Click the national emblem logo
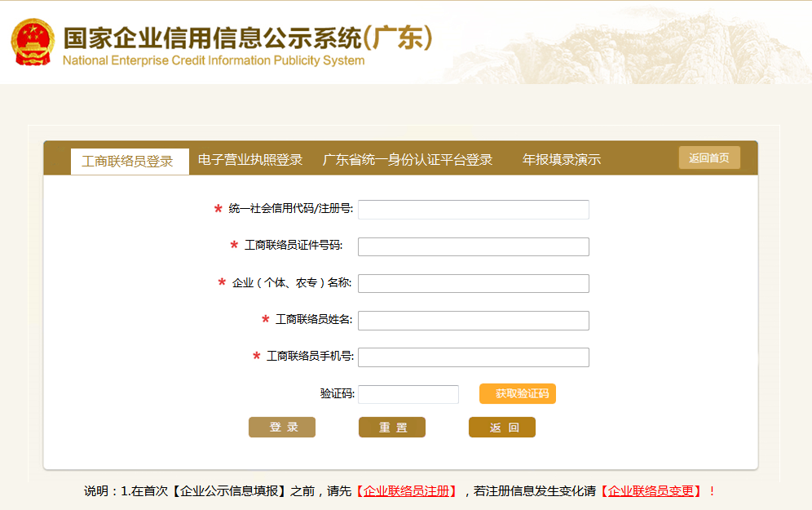Viewport: 812px width, 510px height. (x=33, y=42)
